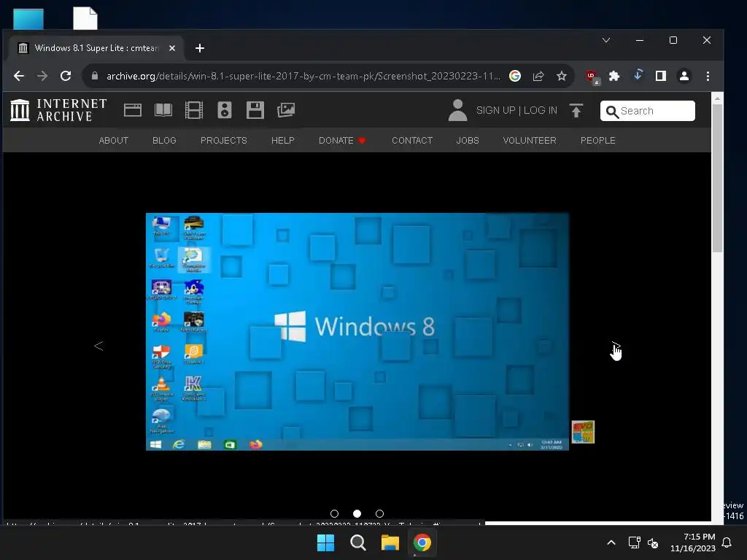Reload the archive.org page
Screen dimensions: 747x560
[x=66, y=76]
